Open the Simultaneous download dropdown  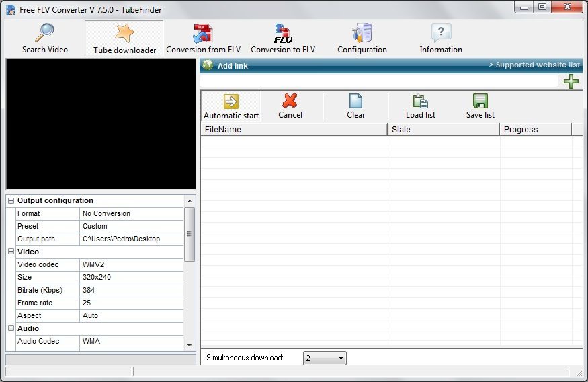pyautogui.click(x=325, y=358)
